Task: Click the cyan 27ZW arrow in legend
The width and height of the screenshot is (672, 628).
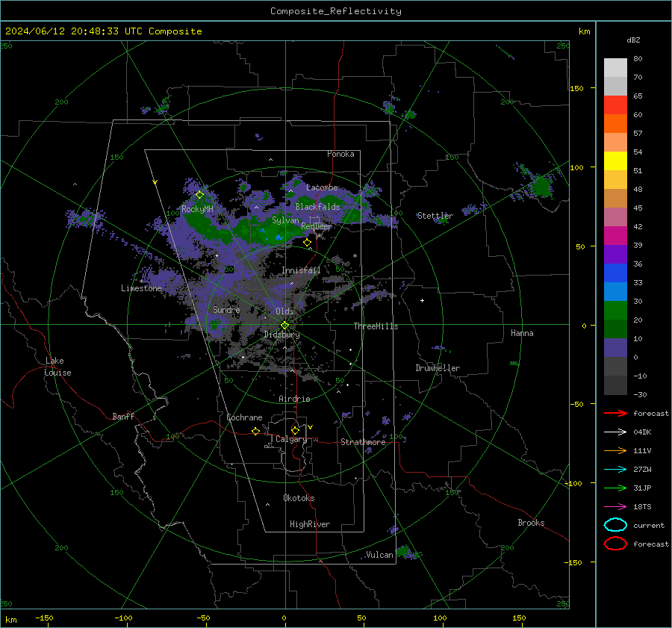Action: (615, 470)
